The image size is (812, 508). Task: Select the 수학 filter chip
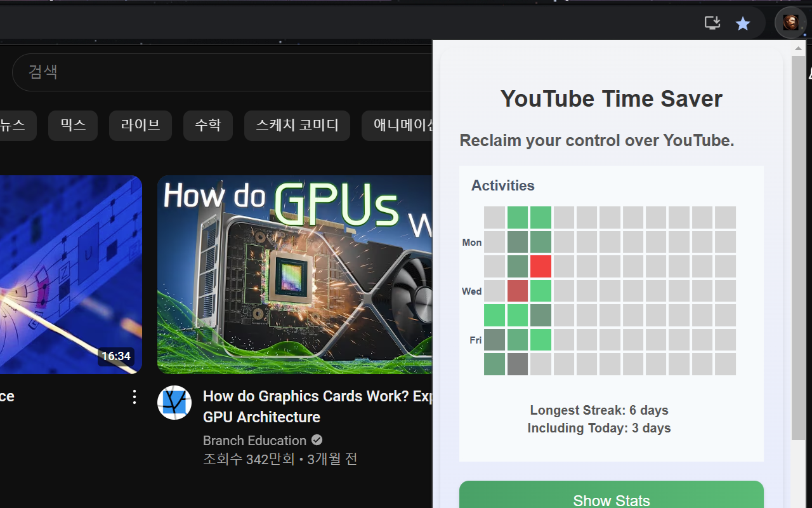pyautogui.click(x=208, y=125)
